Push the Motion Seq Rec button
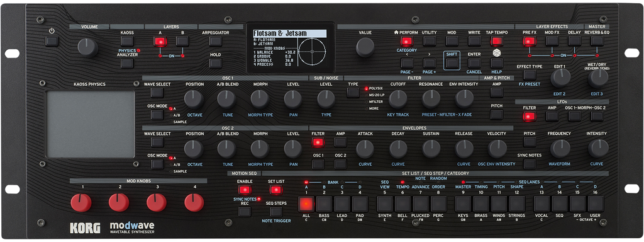Image resolution: width=644 pixels, height=242 pixels. (245, 212)
